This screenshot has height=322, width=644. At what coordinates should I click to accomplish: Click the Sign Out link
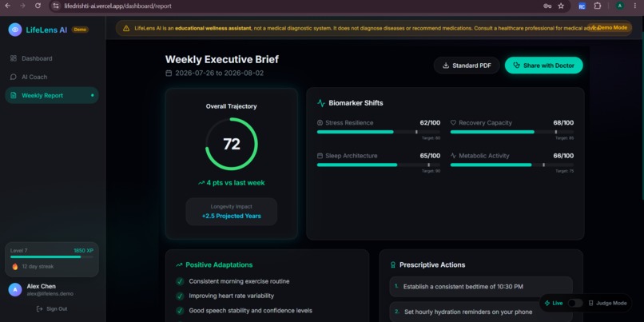(x=52, y=309)
